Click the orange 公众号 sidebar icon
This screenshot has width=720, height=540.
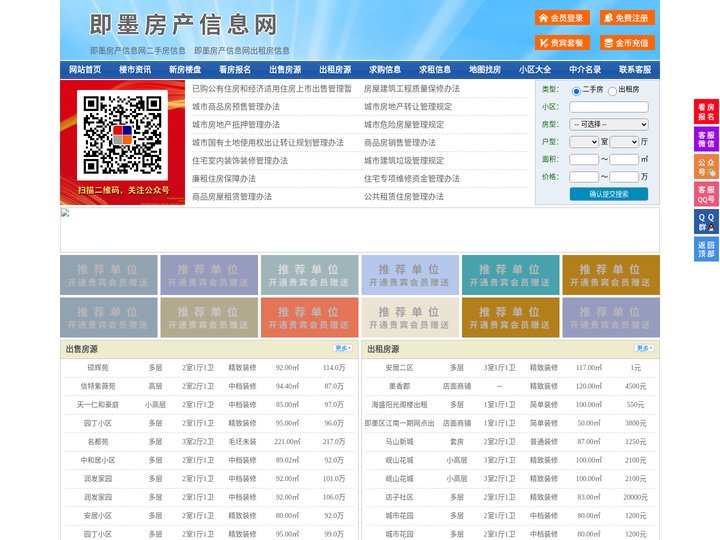tap(706, 166)
